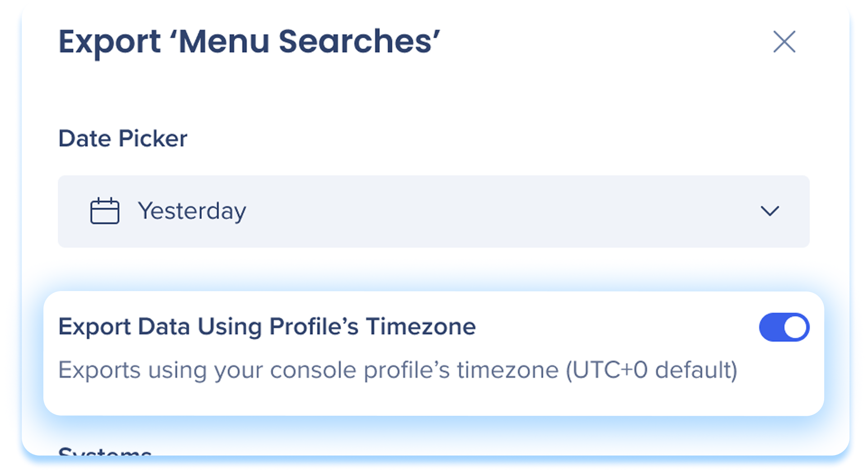Select the 'Yesterday' text in date field

[x=192, y=211]
